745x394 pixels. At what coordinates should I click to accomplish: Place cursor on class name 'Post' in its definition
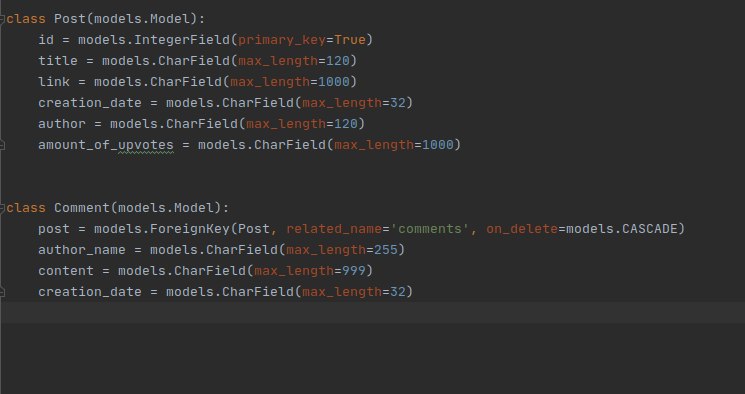(70, 19)
